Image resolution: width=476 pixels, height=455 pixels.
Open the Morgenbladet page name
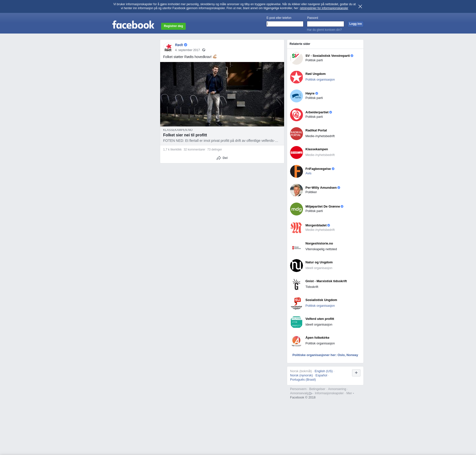[316, 225]
